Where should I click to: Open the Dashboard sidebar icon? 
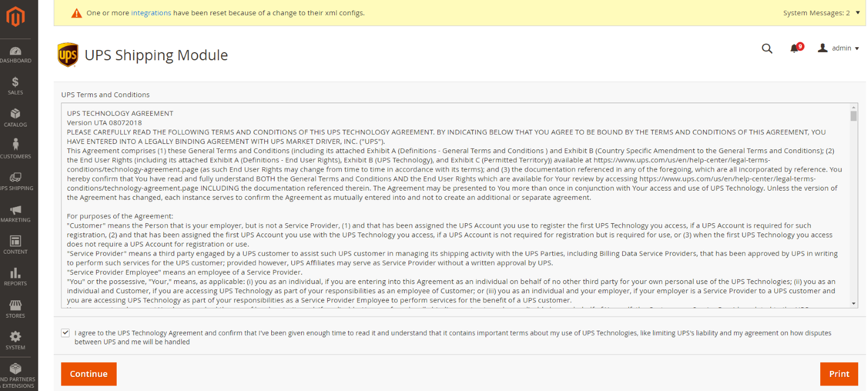point(15,52)
